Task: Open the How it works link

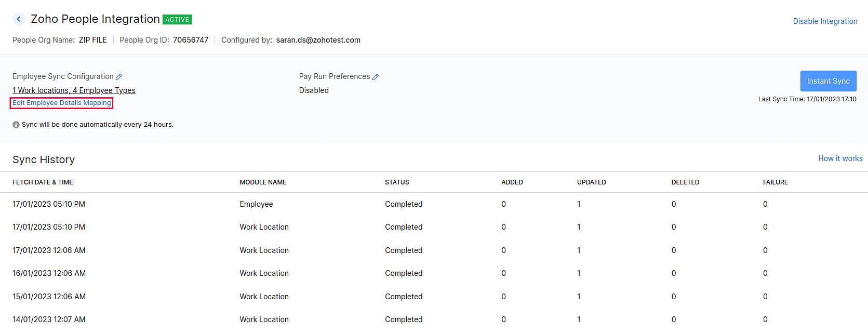Action: tap(840, 158)
